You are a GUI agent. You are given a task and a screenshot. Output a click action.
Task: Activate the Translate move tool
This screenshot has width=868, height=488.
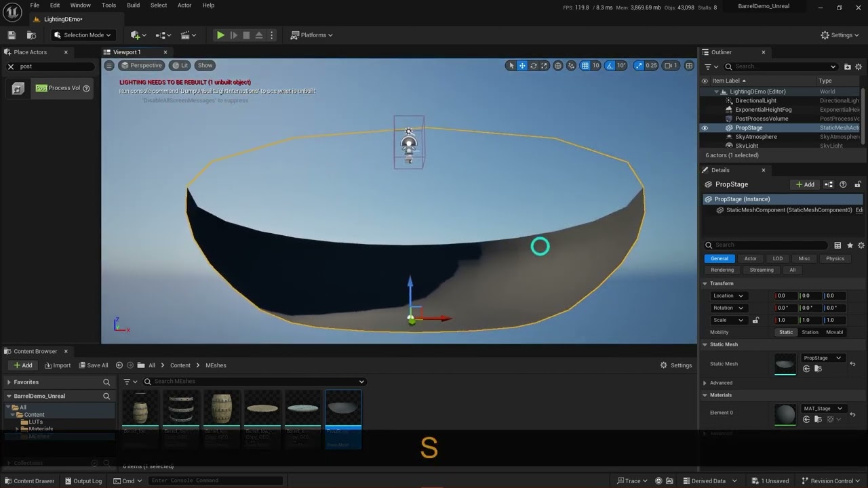522,66
